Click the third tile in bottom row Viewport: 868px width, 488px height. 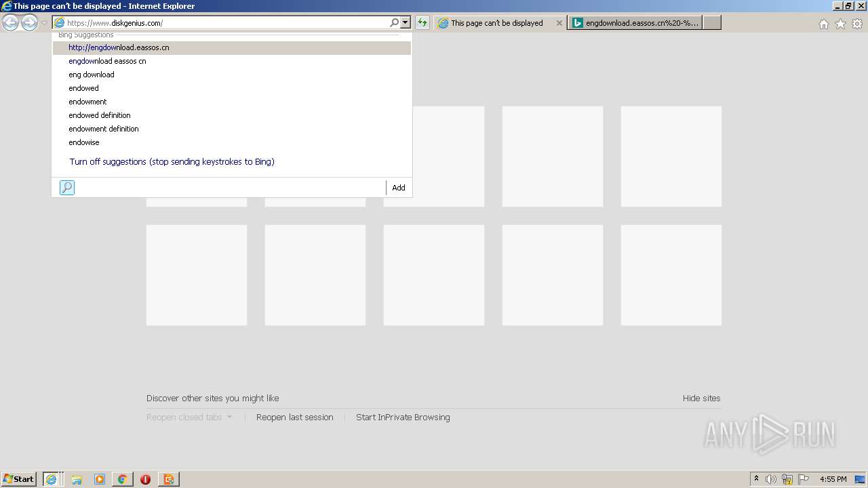(434, 275)
